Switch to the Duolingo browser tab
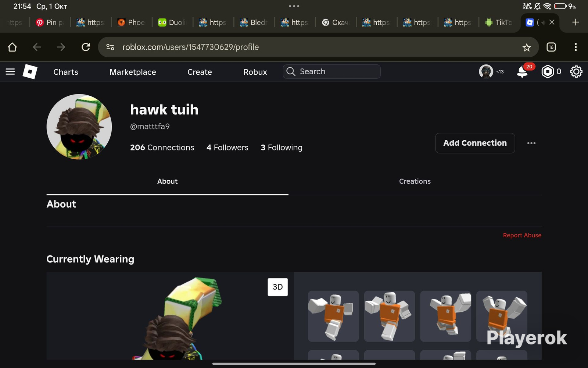Image resolution: width=588 pixels, height=368 pixels. point(172,22)
